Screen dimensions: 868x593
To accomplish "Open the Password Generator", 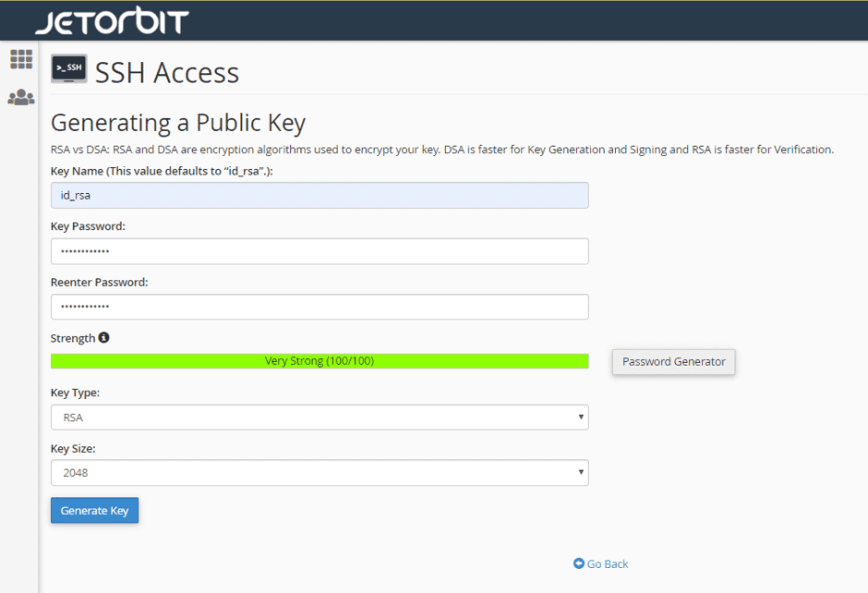I will tap(674, 361).
